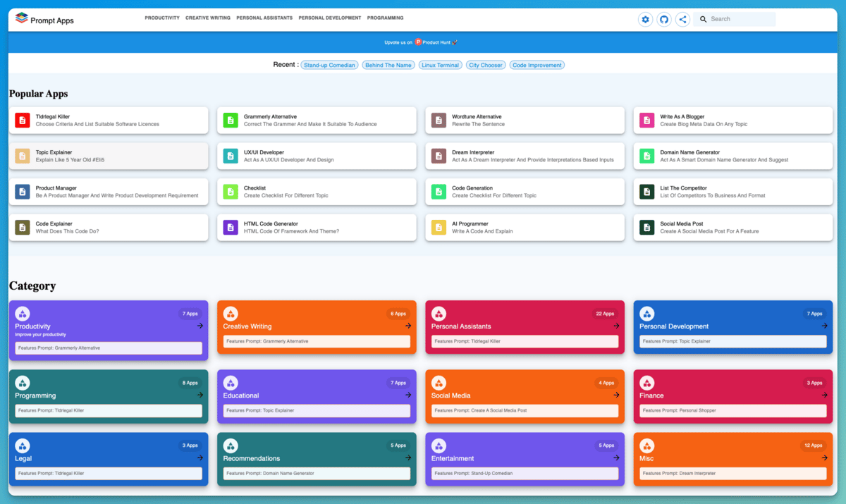Open Educational category via its arrow
The image size is (846, 504).
[x=408, y=395]
